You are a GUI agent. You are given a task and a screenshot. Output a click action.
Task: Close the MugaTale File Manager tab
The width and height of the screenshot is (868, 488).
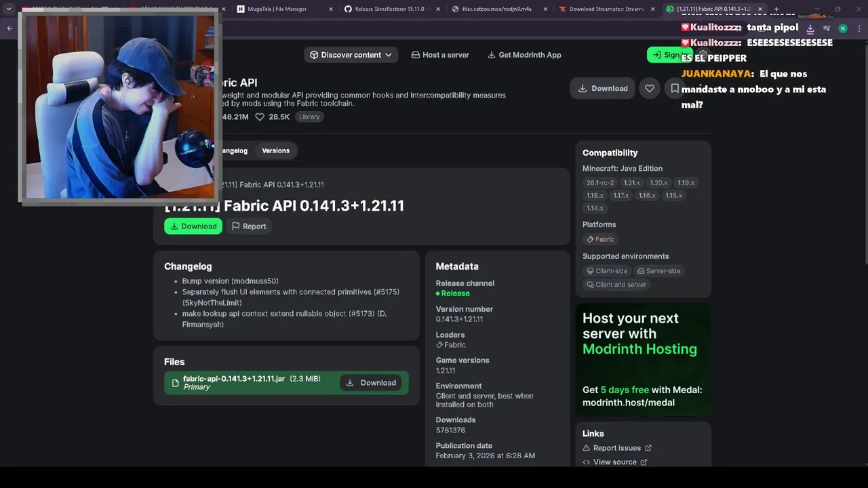click(331, 9)
